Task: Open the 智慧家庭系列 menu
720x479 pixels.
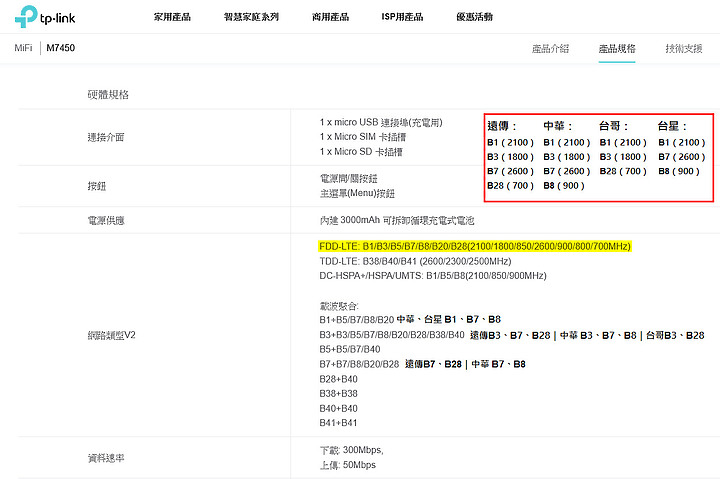Action: pos(251,17)
